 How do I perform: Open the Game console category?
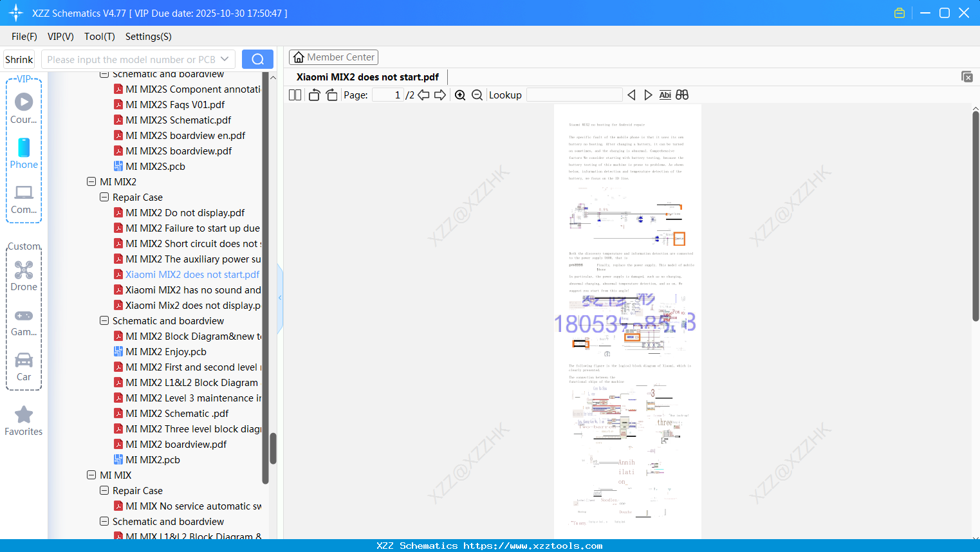24,322
